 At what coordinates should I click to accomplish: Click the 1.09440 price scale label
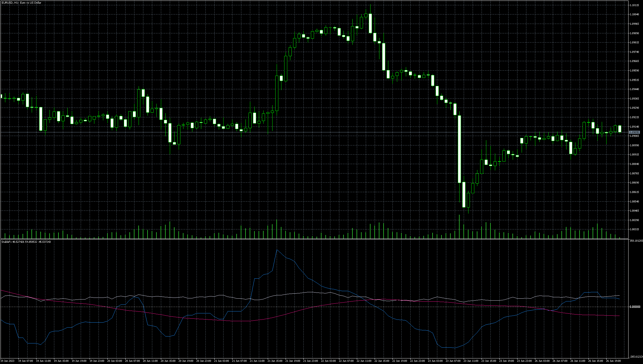(x=634, y=89)
